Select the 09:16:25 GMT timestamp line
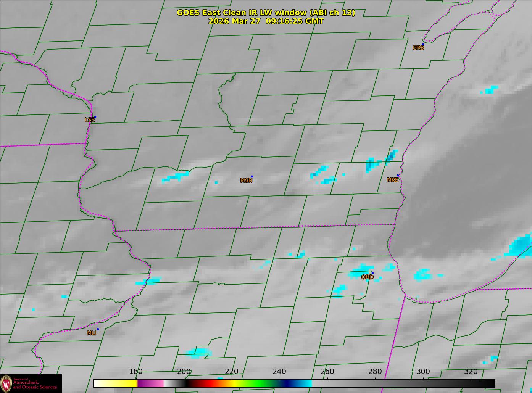The height and width of the screenshot is (393, 532). pos(266,21)
